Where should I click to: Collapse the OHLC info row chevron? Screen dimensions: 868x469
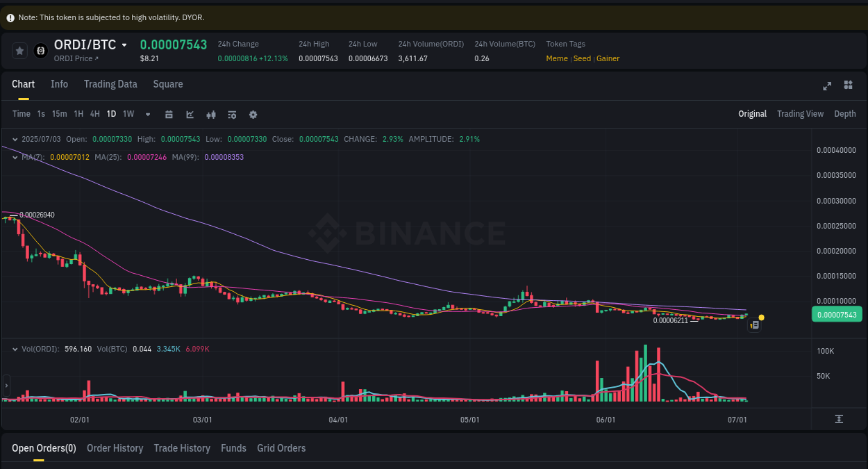(15, 139)
